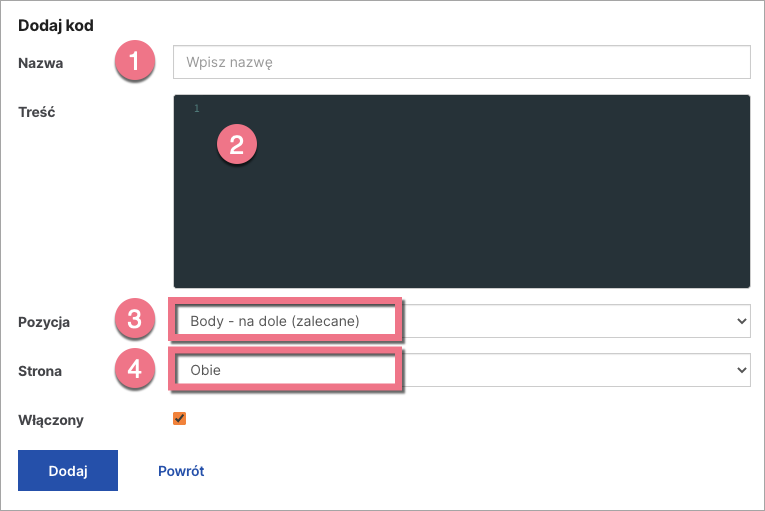Click the pink number 2 badge
Image resolution: width=765 pixels, height=511 pixels.
pyautogui.click(x=236, y=144)
